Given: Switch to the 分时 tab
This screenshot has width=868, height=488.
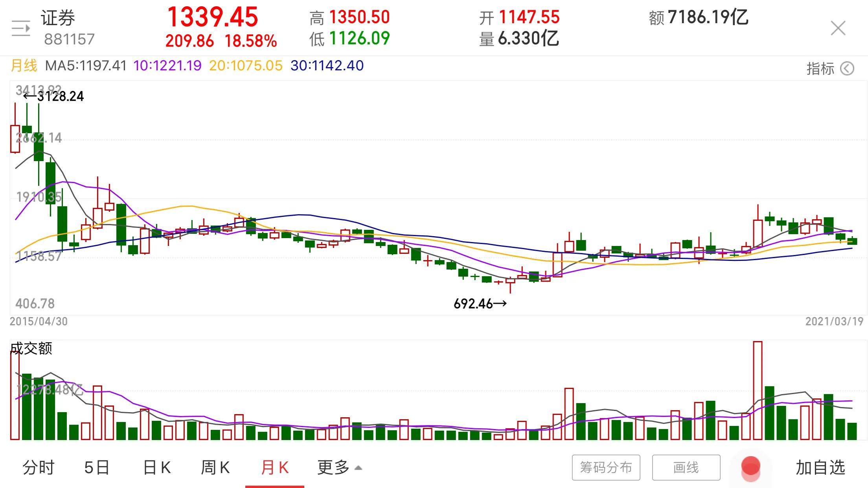Looking at the screenshot, I should tap(38, 468).
